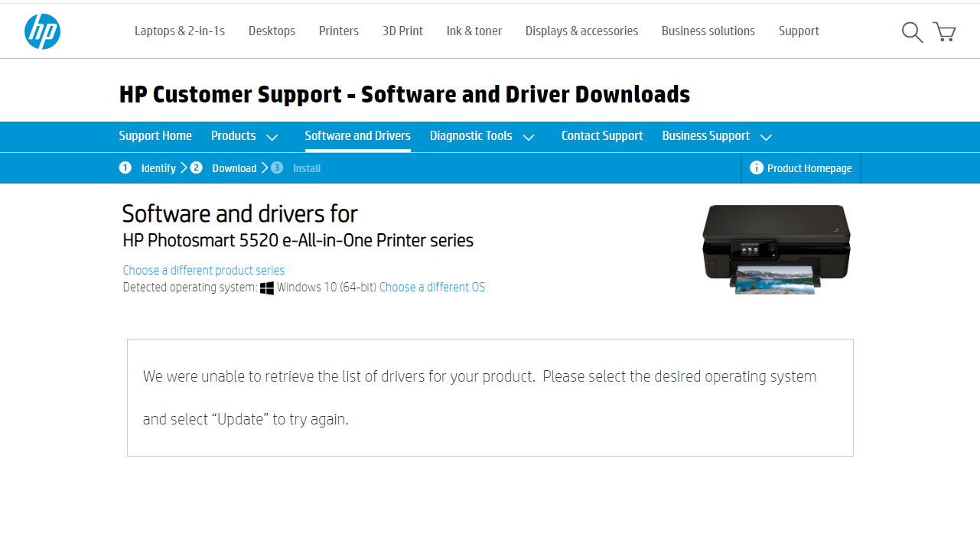
Task: Go to Support Home tab
Action: click(155, 135)
